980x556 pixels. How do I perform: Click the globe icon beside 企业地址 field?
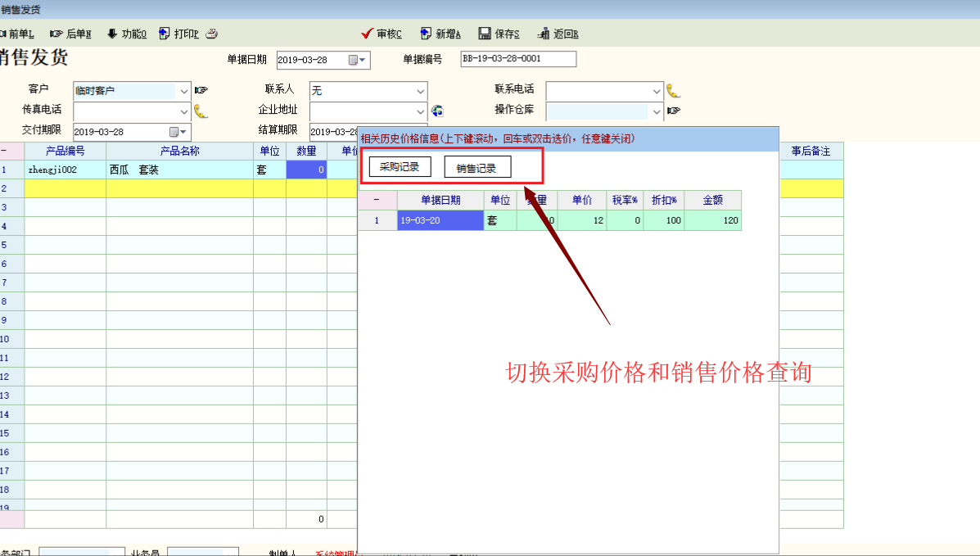[437, 111]
